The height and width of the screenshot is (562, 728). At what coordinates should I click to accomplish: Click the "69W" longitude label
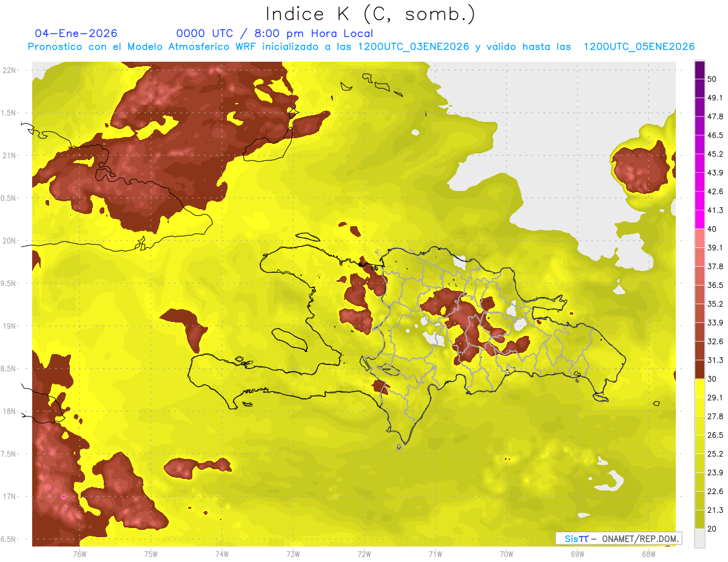click(578, 554)
